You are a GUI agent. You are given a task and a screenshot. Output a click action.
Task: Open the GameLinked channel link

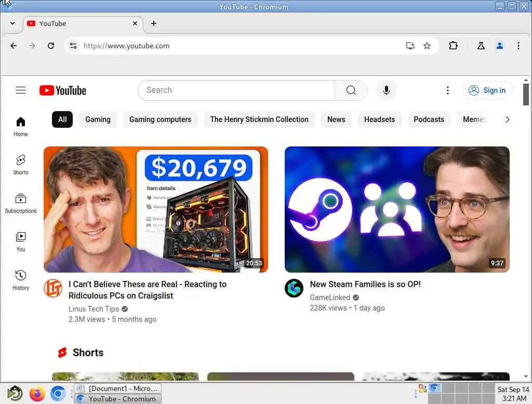click(330, 298)
